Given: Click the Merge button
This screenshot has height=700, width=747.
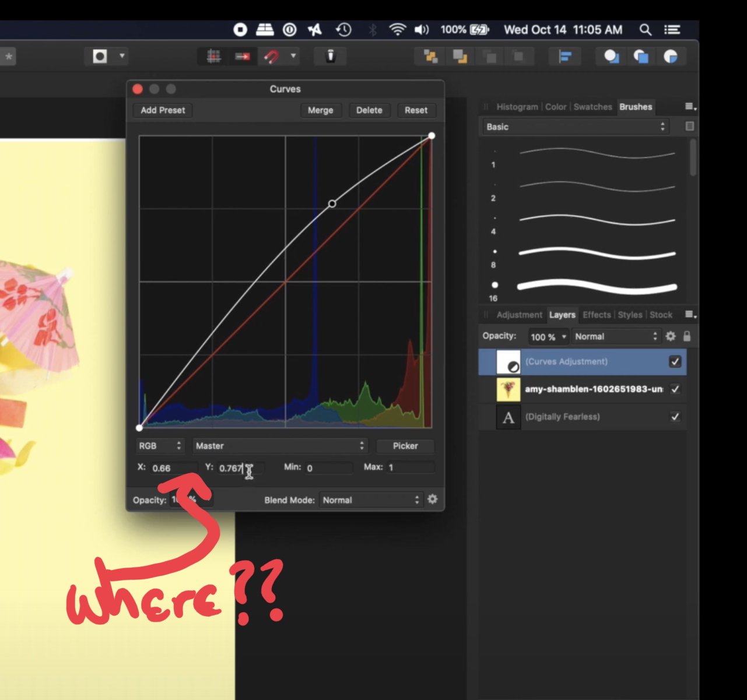Looking at the screenshot, I should tap(320, 110).
